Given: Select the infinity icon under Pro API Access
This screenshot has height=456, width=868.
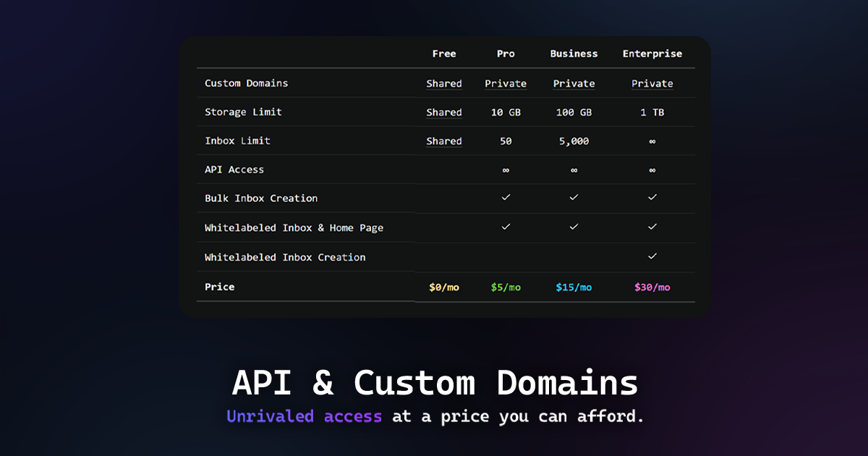Looking at the screenshot, I should [x=506, y=169].
